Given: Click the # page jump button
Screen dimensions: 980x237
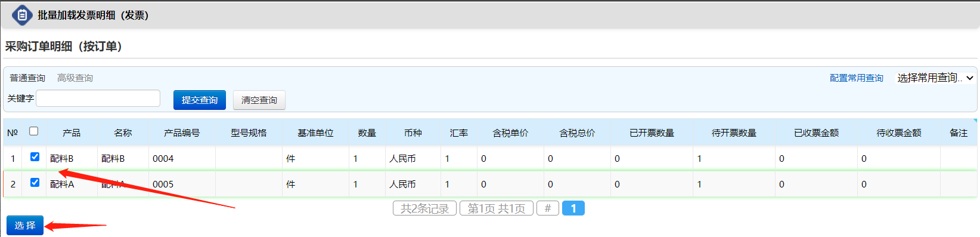Looking at the screenshot, I should point(548,208).
